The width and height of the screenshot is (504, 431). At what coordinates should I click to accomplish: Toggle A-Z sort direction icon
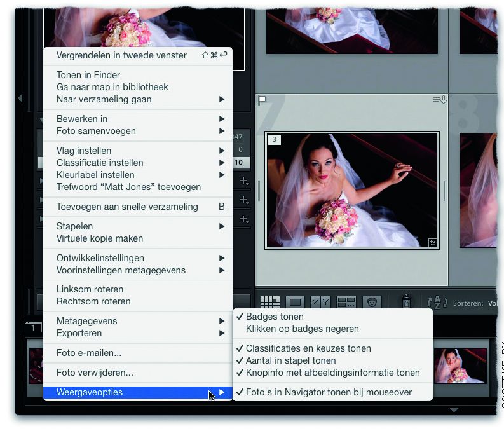[437, 303]
